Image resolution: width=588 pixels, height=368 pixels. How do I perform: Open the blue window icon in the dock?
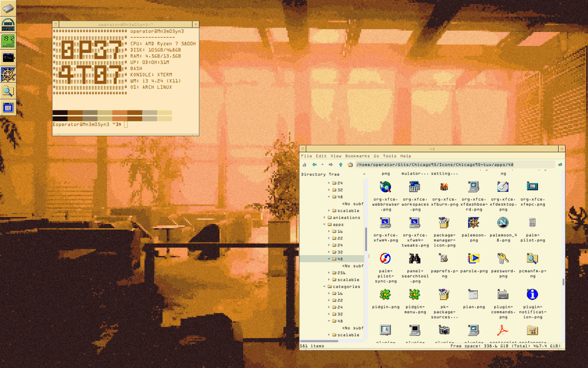[x=8, y=107]
